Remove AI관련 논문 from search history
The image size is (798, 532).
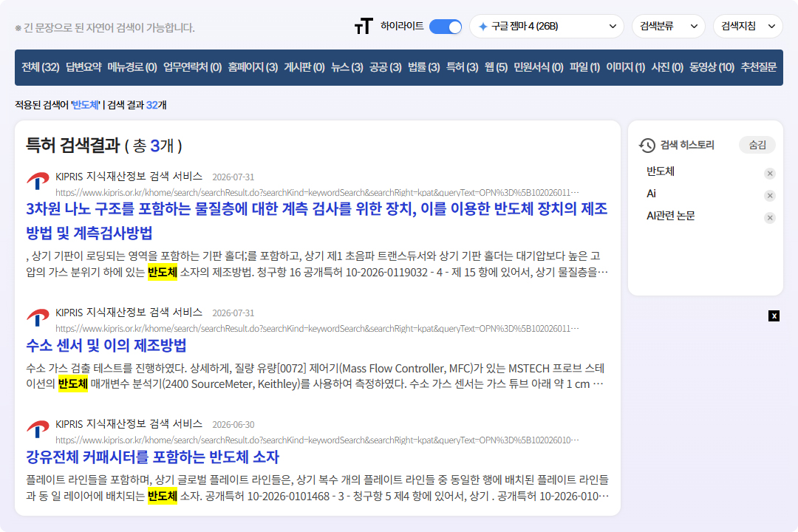click(x=770, y=218)
